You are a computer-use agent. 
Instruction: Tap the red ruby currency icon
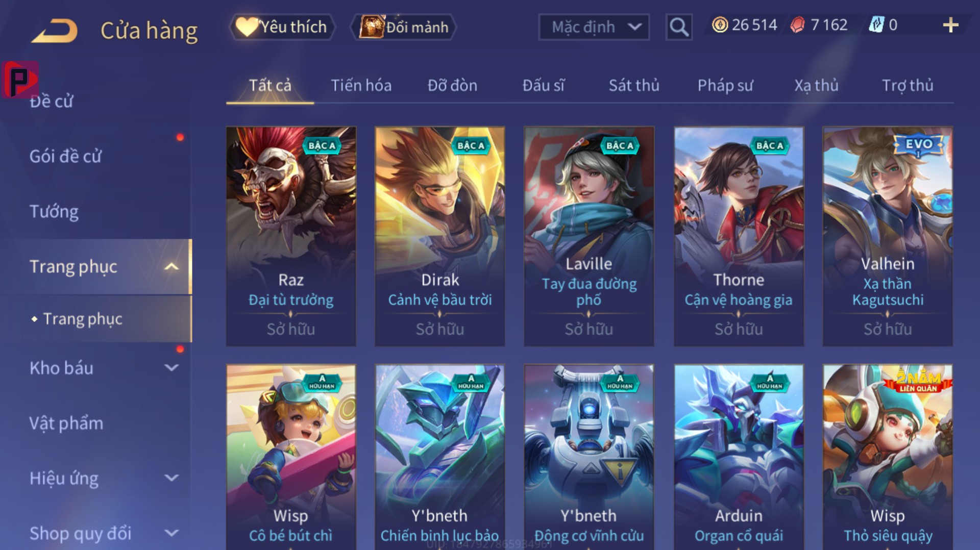click(797, 25)
